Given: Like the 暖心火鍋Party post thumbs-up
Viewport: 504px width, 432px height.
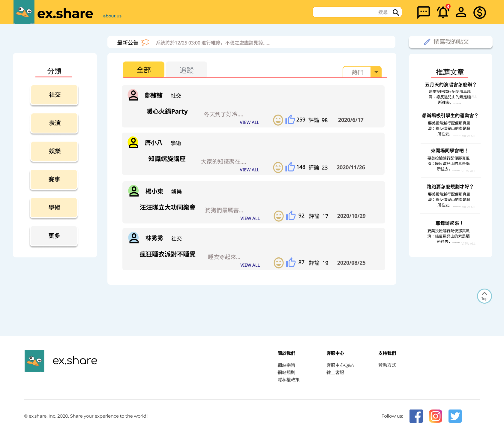Looking at the screenshot, I should [x=290, y=120].
